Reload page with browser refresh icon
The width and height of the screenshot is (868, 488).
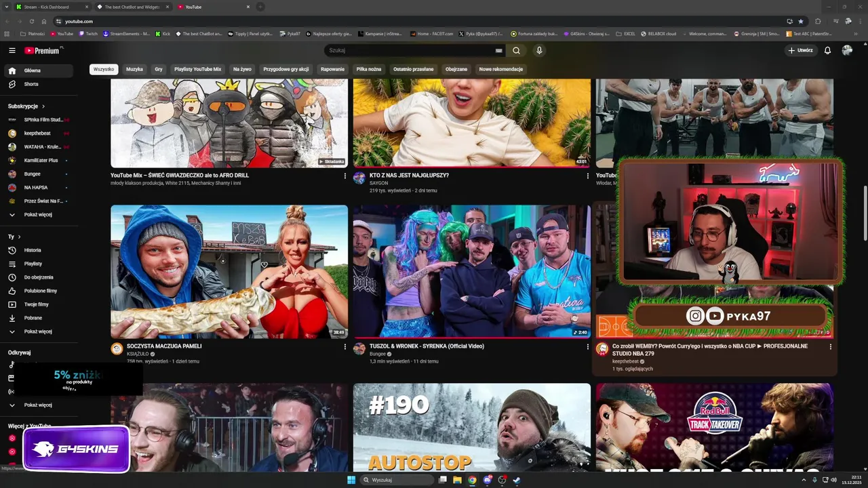click(31, 21)
